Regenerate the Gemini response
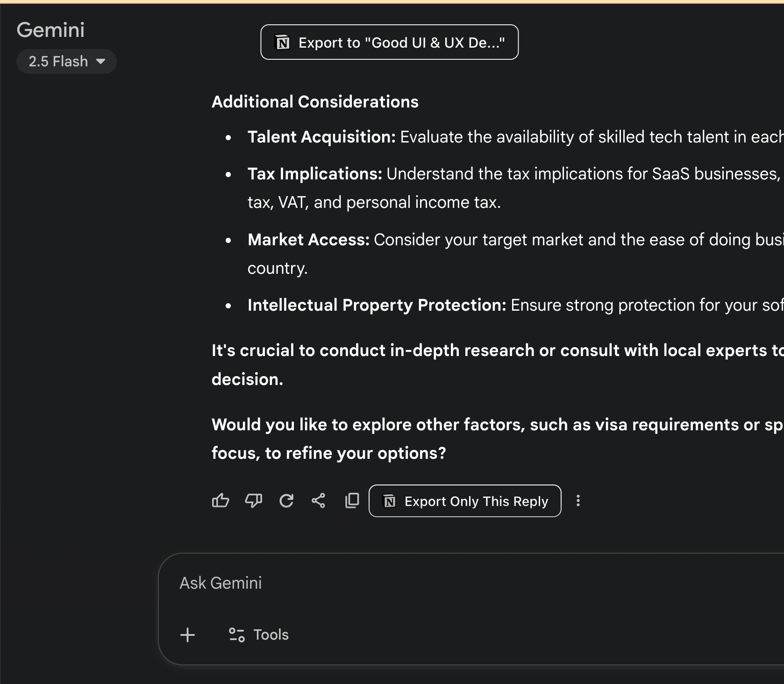784x684 pixels. coord(286,501)
